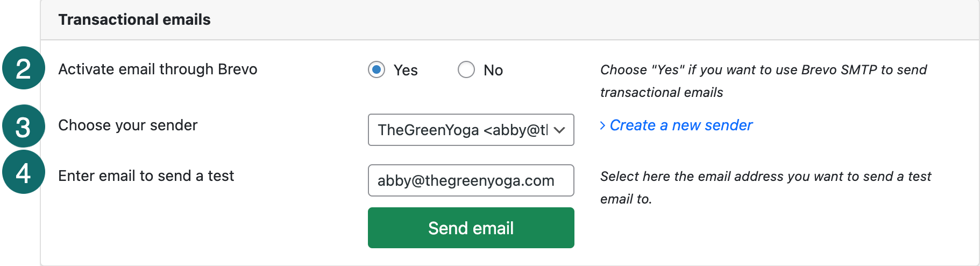Image resolution: width=980 pixels, height=266 pixels.
Task: Click the Brevo SMTP help description text
Action: click(x=763, y=81)
